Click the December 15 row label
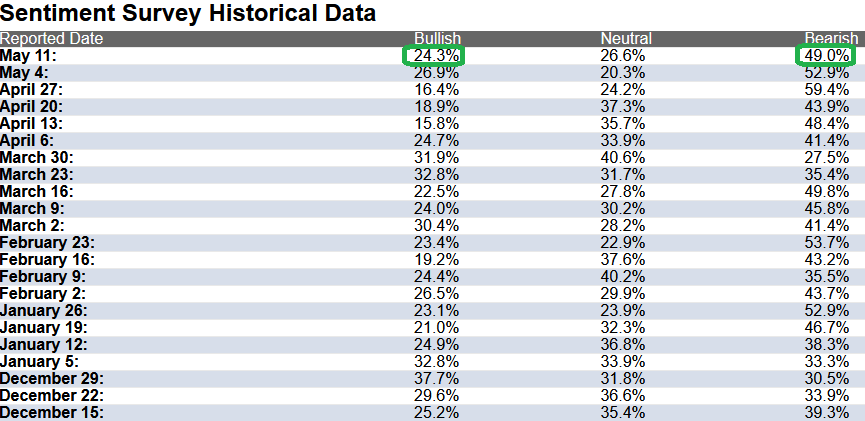The width and height of the screenshot is (865, 421). click(x=52, y=413)
